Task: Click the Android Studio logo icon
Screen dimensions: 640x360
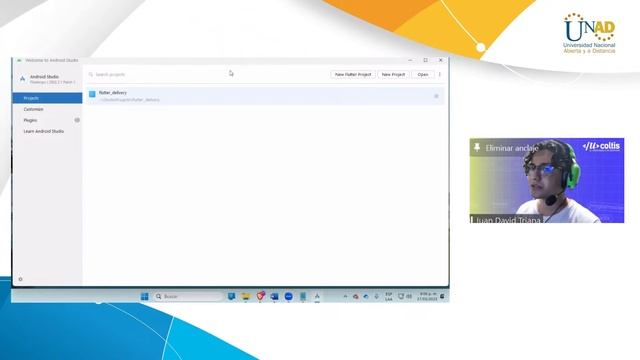Action: [22, 79]
